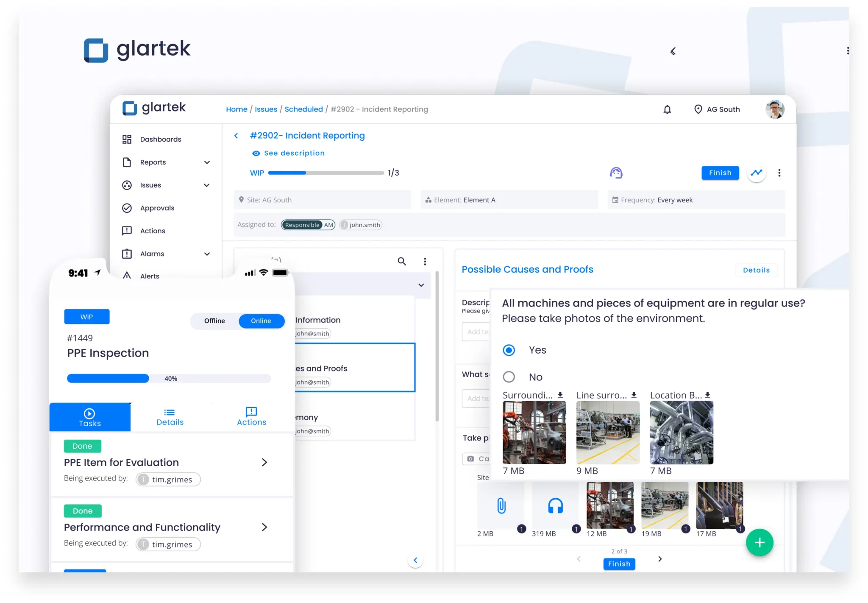Click the task list vertical scrollbar
This screenshot has height=603, width=868.
point(437,347)
